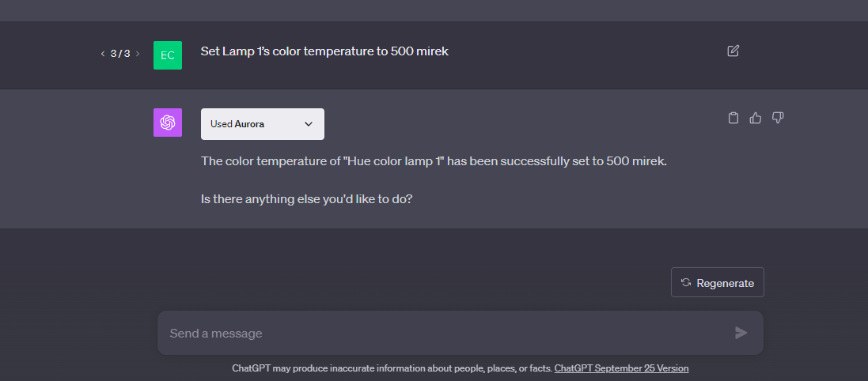Click the user prompt about 500 mirek
Viewport: 868px width, 381px height.
click(324, 51)
